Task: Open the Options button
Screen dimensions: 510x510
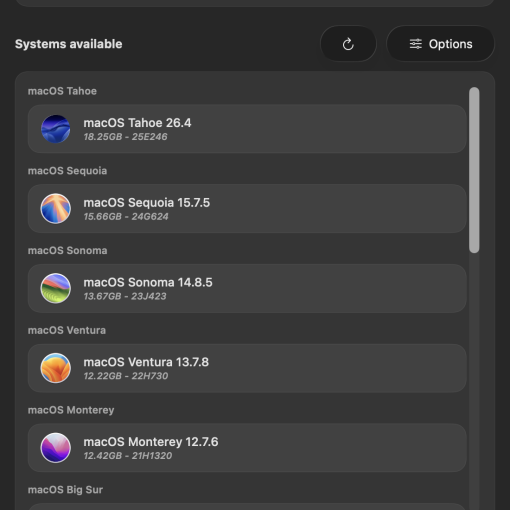Action: point(440,44)
